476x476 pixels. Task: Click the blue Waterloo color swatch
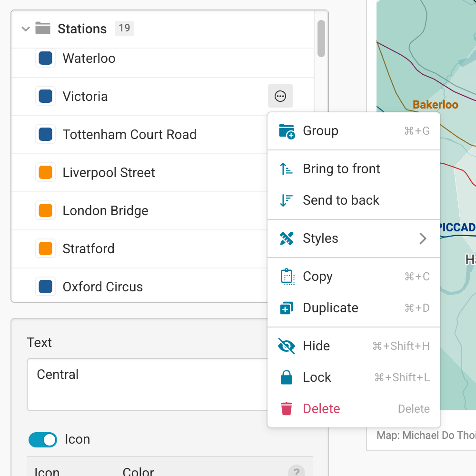click(x=45, y=59)
